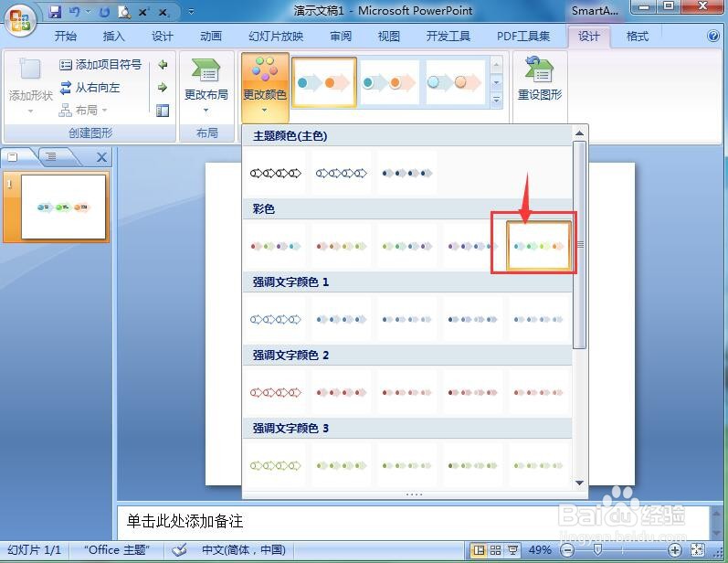Image resolution: width=728 pixels, height=563 pixels.
Task: Switch to the 动画 ribbon tab
Action: (211, 36)
